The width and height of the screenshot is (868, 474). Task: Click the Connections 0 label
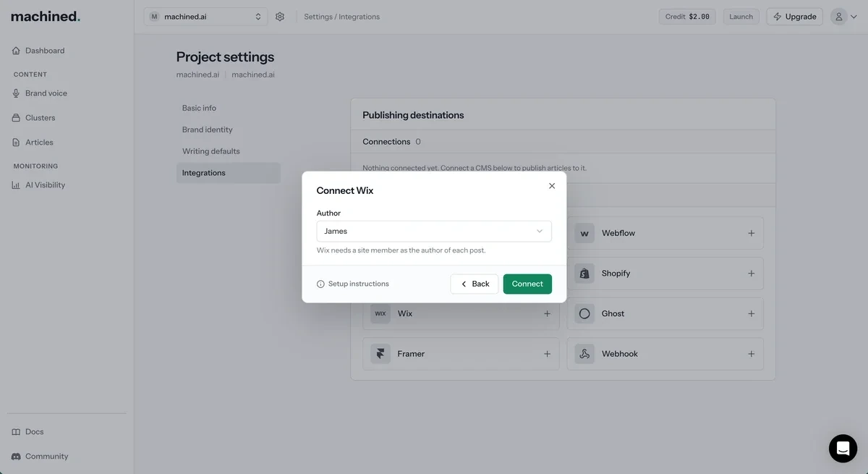[391, 142]
